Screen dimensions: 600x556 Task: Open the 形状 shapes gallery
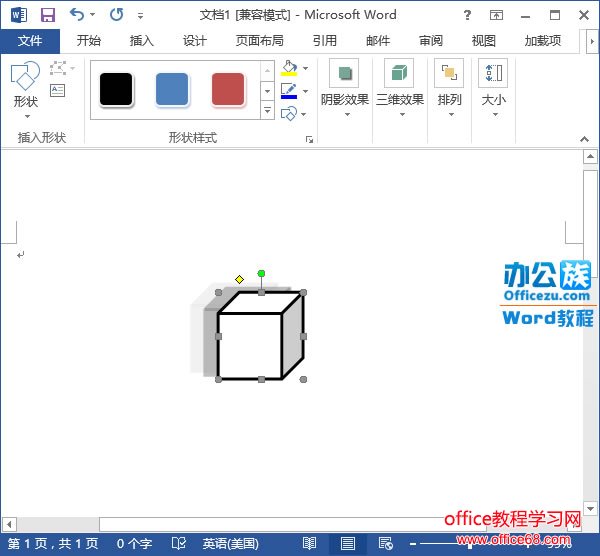pyautogui.click(x=26, y=89)
